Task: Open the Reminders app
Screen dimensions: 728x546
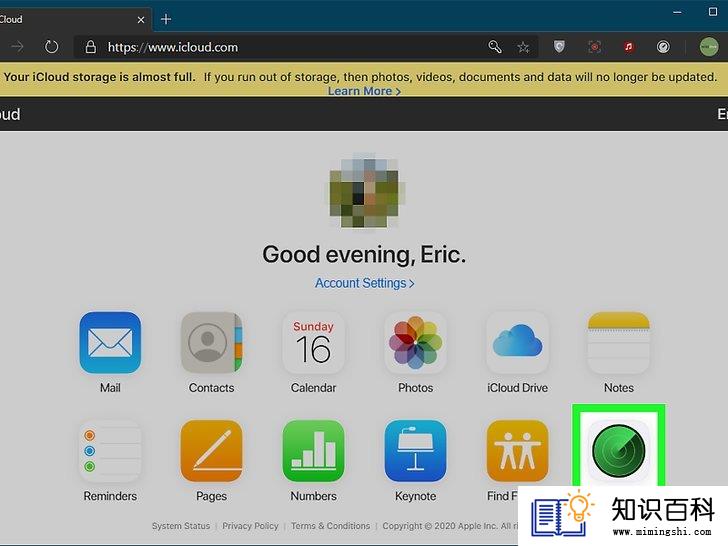Action: [110, 451]
